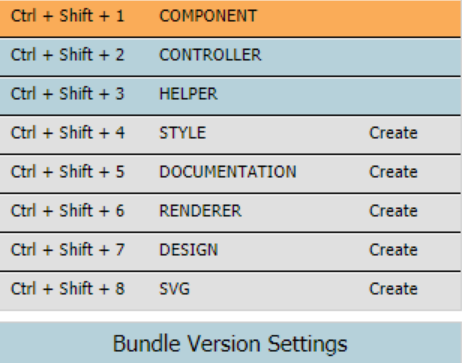Click the Ctrl + Shift + 2 shortcut cell
Viewport: 462px width, 363px height.
tap(68, 55)
